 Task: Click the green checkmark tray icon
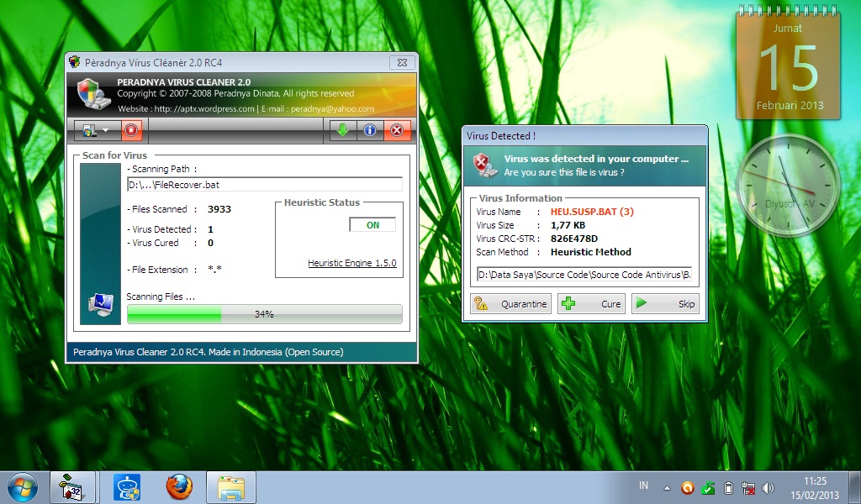708,487
